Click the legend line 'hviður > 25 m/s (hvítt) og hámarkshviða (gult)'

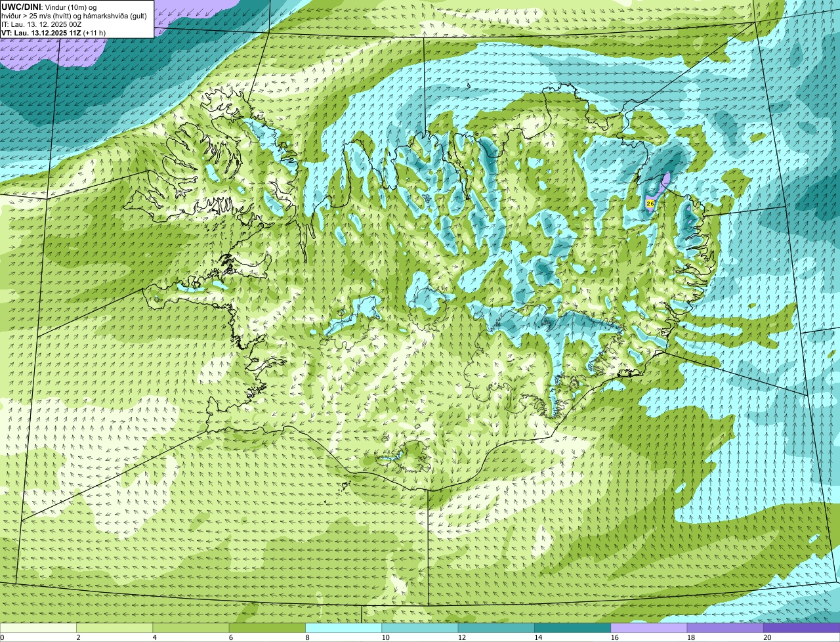(74, 16)
